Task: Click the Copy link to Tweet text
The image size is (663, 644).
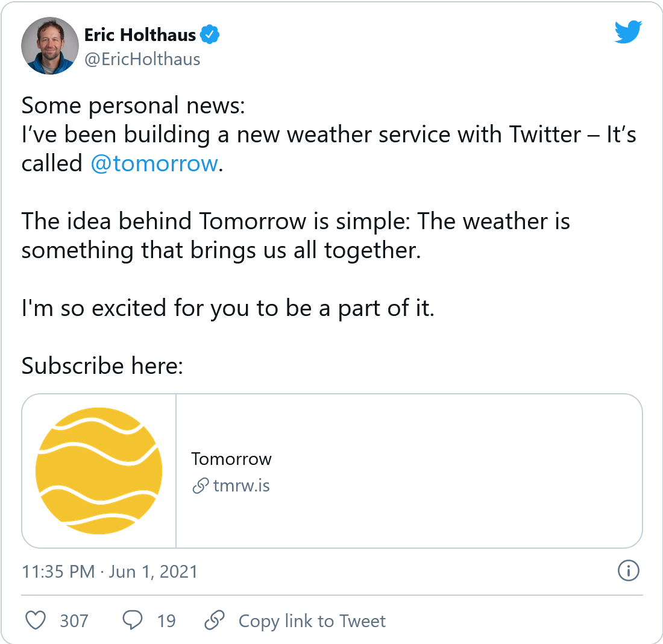Action: click(312, 620)
